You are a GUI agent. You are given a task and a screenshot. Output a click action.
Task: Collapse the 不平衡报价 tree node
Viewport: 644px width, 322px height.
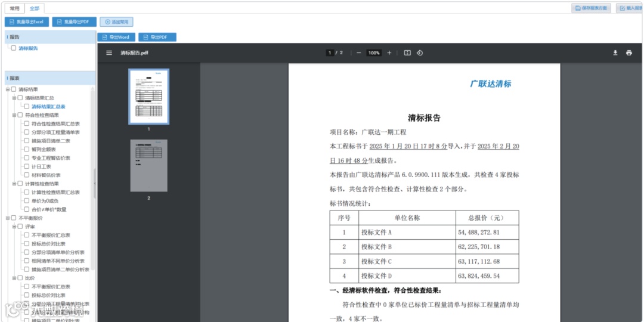7,218
